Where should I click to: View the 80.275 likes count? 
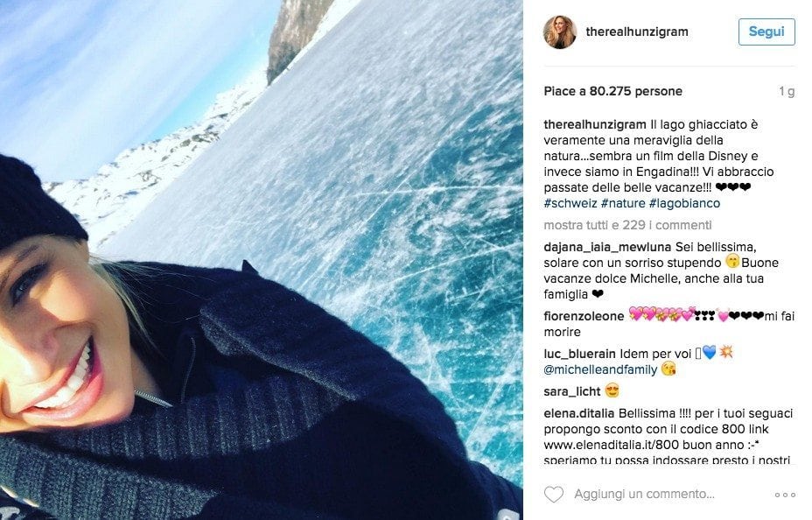612,91
